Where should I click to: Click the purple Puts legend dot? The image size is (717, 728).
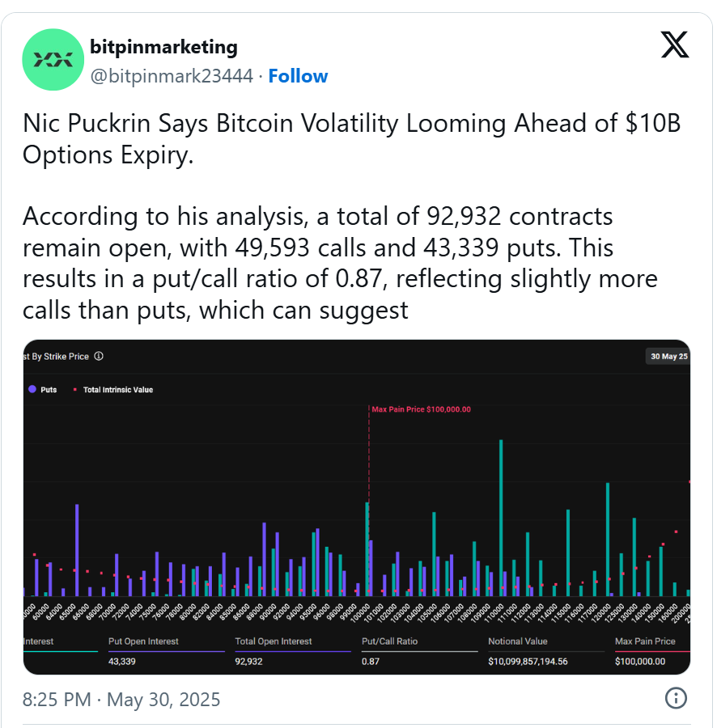coord(32,389)
